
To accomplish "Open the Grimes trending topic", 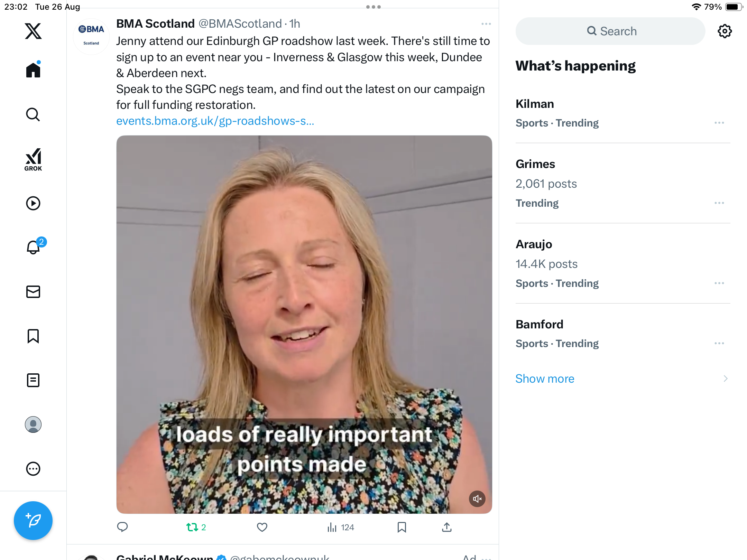I will coord(535,164).
